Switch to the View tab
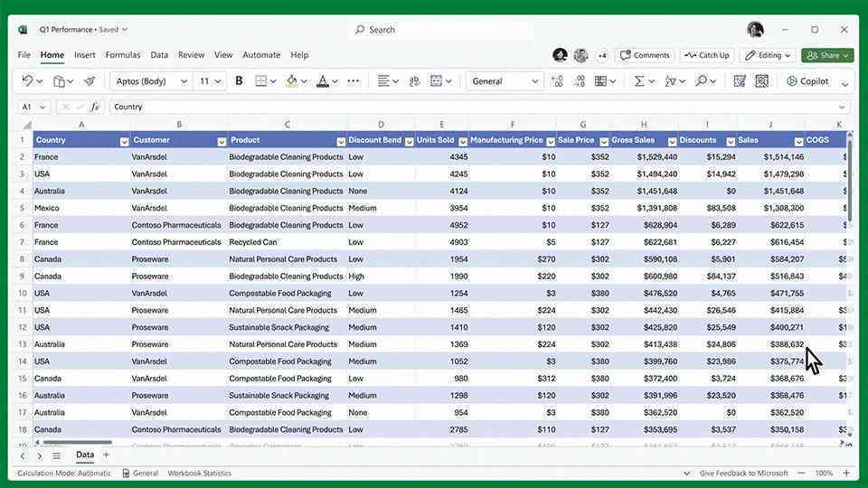Screen dimensions: 868x488 223,55
